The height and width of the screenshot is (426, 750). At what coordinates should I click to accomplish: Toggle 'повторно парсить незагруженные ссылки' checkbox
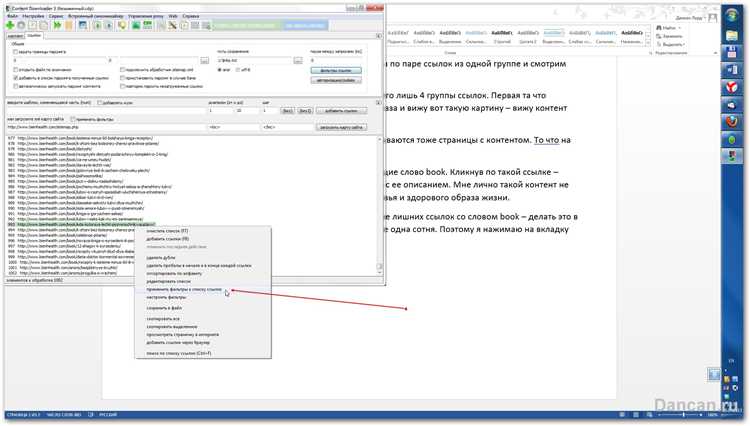123,87
